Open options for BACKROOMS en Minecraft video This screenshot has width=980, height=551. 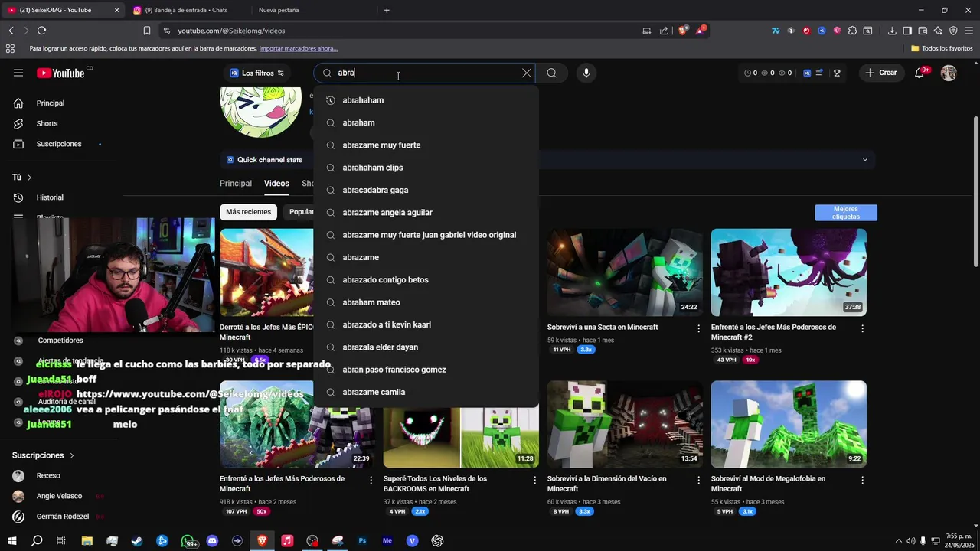coord(534,480)
